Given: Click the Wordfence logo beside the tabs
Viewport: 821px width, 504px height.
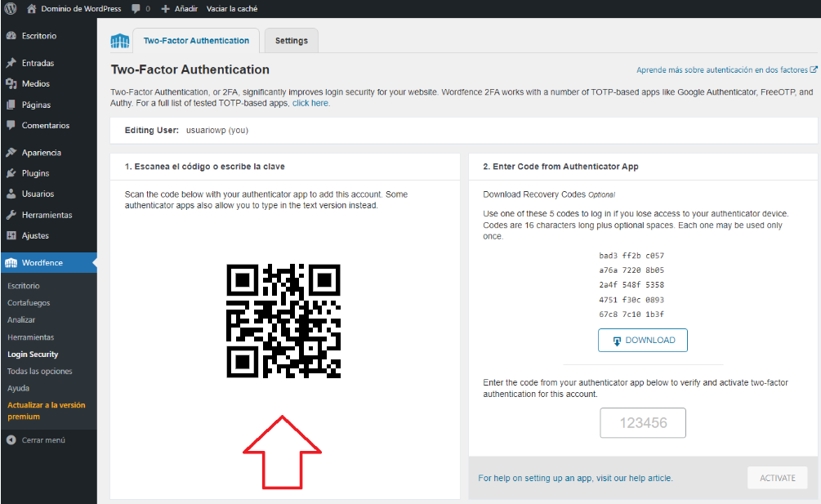Looking at the screenshot, I should tap(120, 41).
